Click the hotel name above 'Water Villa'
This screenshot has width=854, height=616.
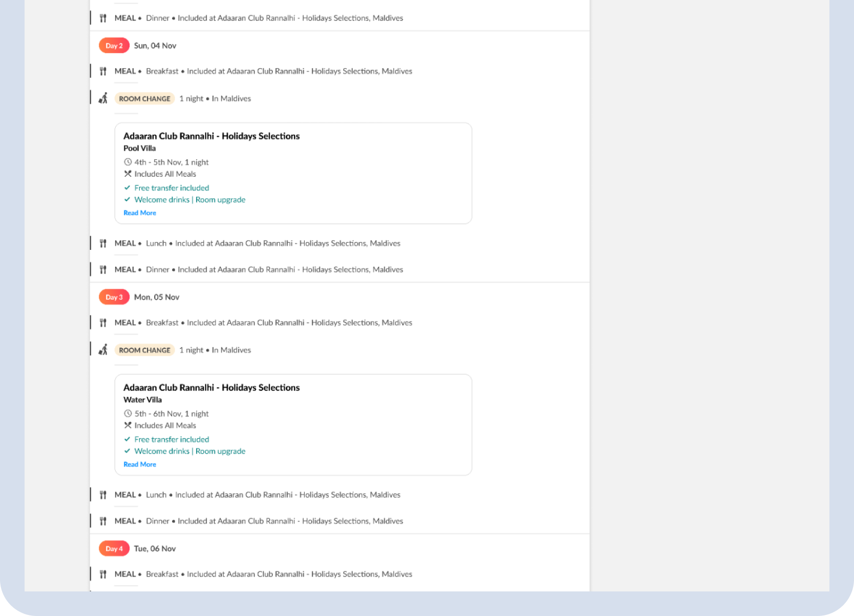(x=211, y=388)
